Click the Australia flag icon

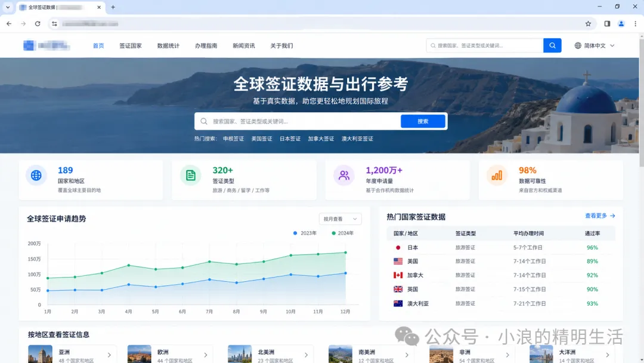398,303
